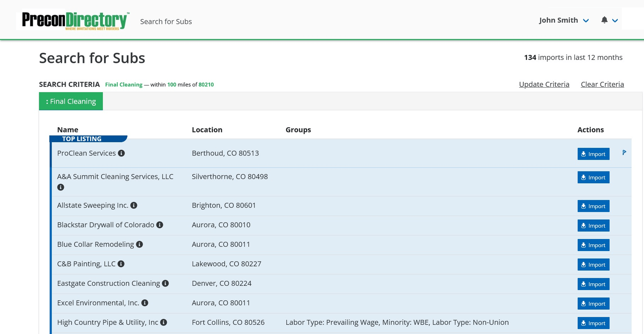644x334 pixels.
Task: Click the Update Criteria link
Action: click(x=544, y=84)
